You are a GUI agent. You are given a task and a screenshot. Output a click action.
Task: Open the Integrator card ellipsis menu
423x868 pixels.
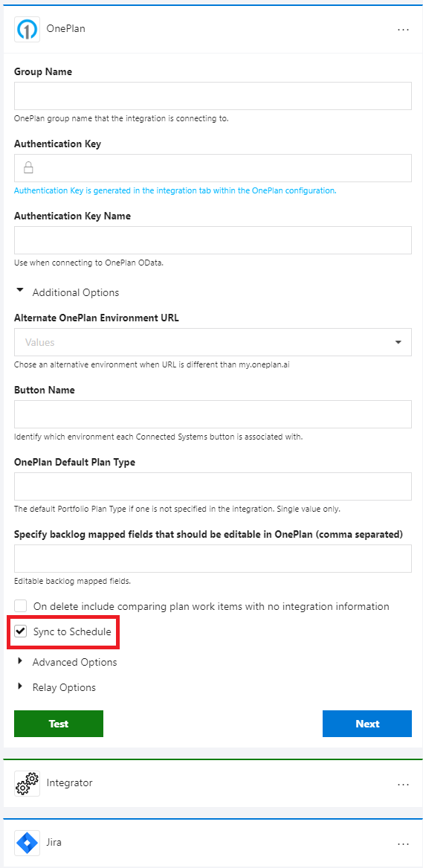point(403,784)
